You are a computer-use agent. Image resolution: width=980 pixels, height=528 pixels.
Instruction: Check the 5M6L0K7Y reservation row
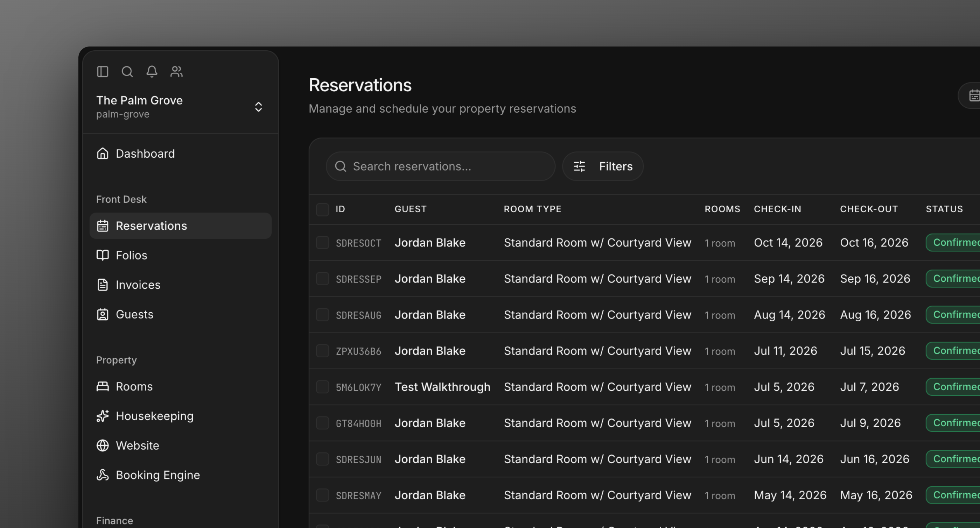(322, 387)
